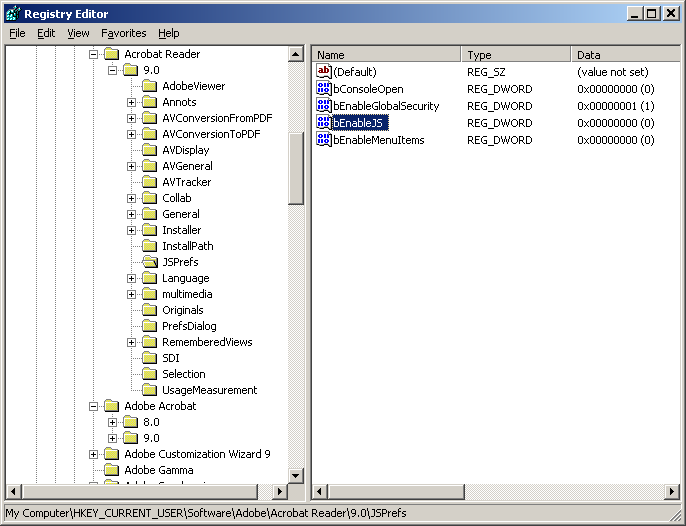This screenshot has width=686, height=526.
Task: Click tree pane scroll right arrow
Action: [x=280, y=491]
